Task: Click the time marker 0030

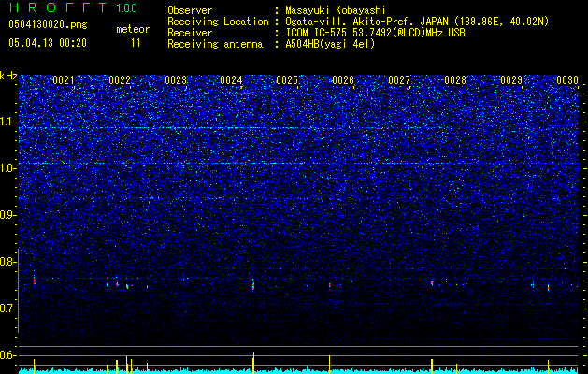Action: (567, 80)
